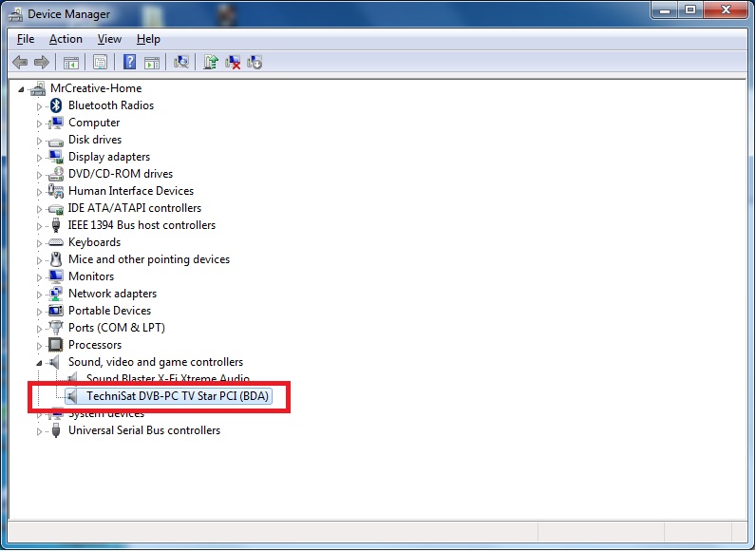Expand Universal Serial Bus controllers node
The image size is (756, 552).
tap(40, 431)
